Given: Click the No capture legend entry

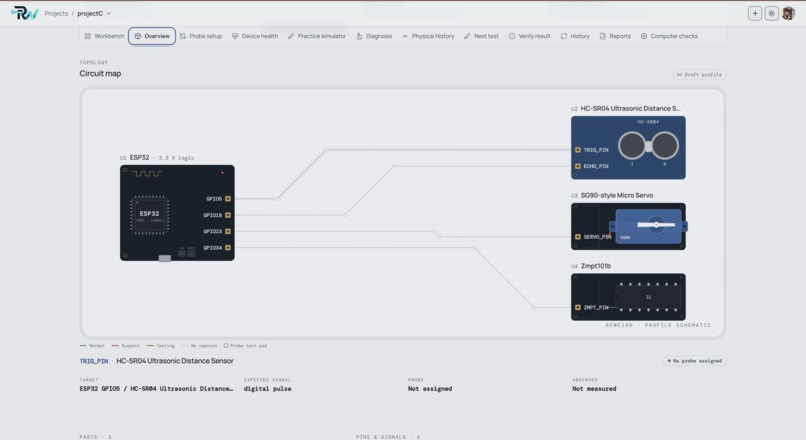Looking at the screenshot, I should (x=199, y=345).
